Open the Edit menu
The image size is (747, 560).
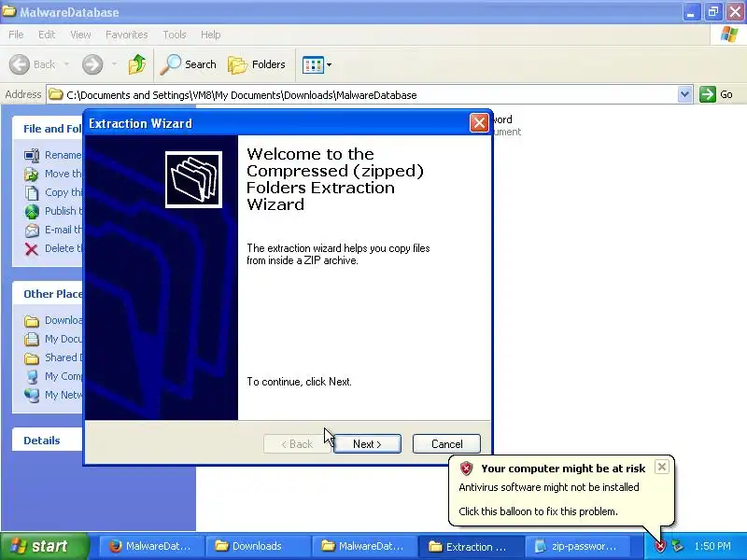click(47, 35)
